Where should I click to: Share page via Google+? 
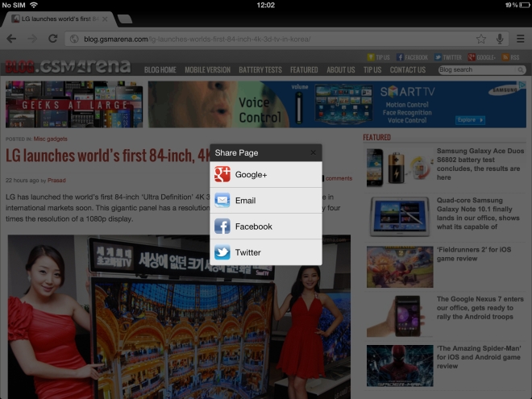pos(266,175)
